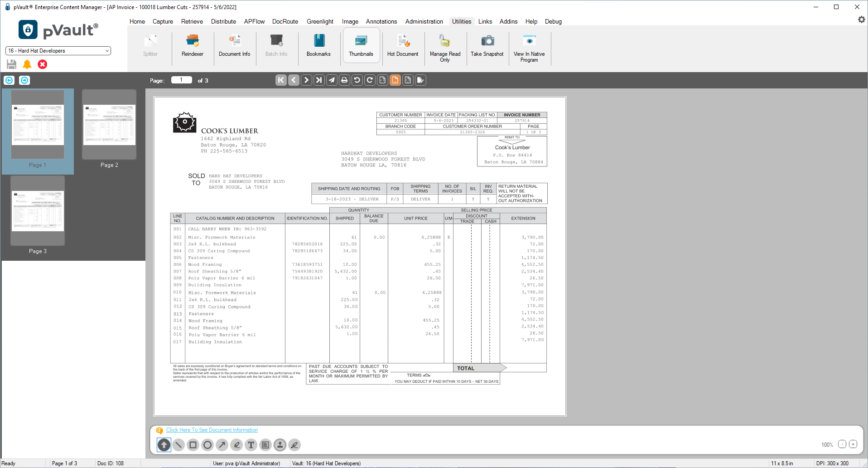Select the yellow highlighter tool

[236, 445]
